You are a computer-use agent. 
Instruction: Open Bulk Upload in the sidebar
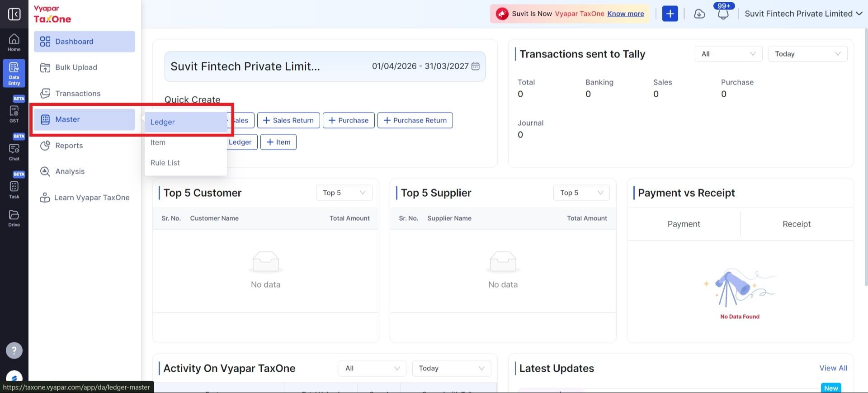click(85, 67)
